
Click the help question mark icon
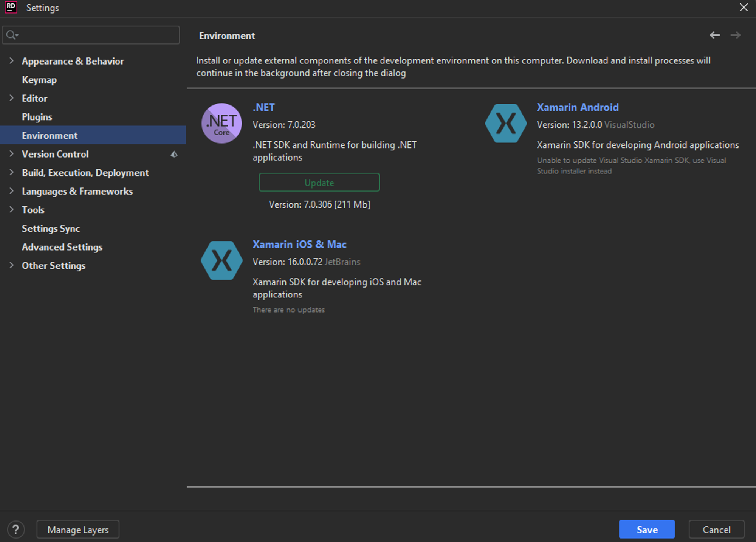[16, 528]
